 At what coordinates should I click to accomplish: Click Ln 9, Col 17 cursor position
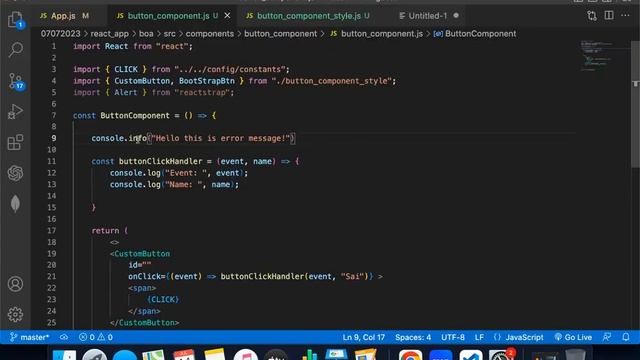tap(364, 337)
